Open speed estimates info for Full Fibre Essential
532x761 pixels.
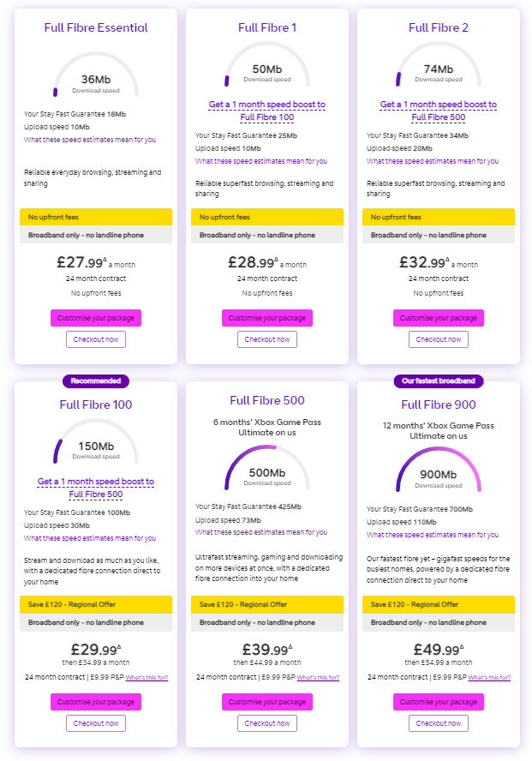click(90, 140)
